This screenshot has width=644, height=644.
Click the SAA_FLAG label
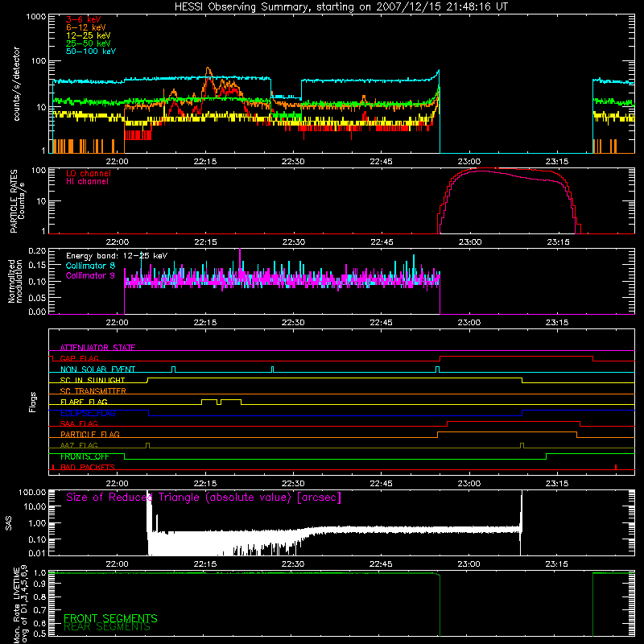(x=79, y=424)
